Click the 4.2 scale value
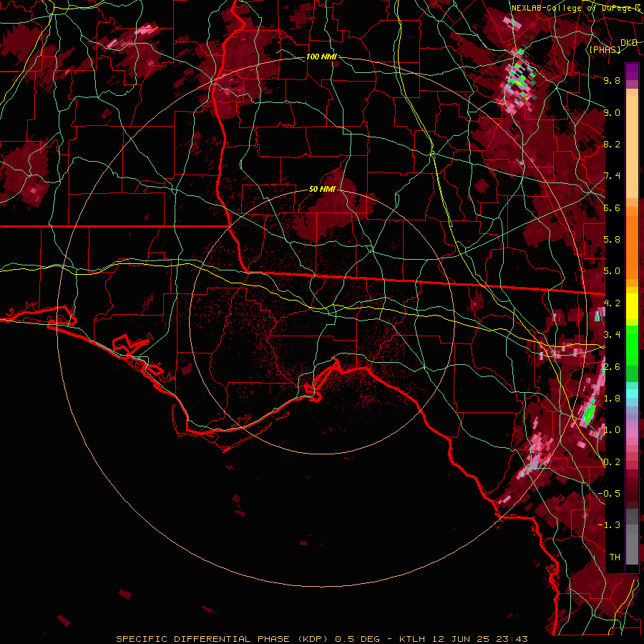This screenshot has height=644, width=644. coord(612,303)
